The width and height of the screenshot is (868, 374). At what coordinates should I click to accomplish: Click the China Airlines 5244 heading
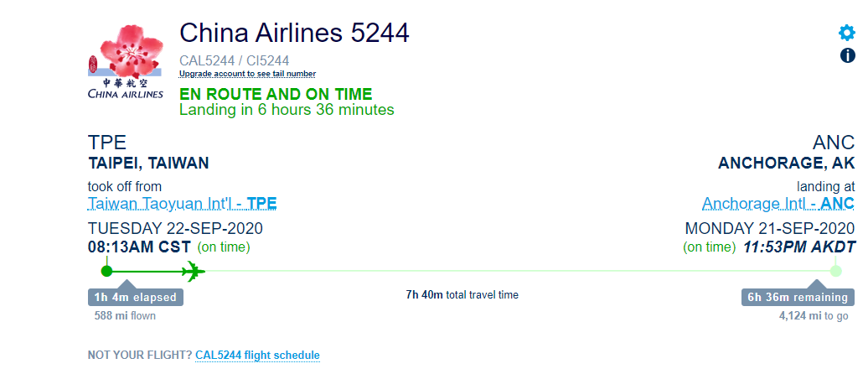(294, 34)
